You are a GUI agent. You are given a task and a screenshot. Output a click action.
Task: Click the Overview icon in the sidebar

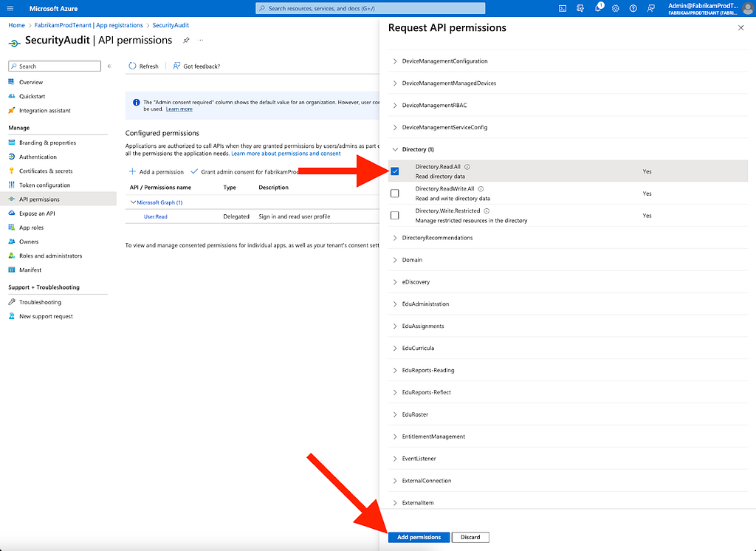[x=12, y=82]
